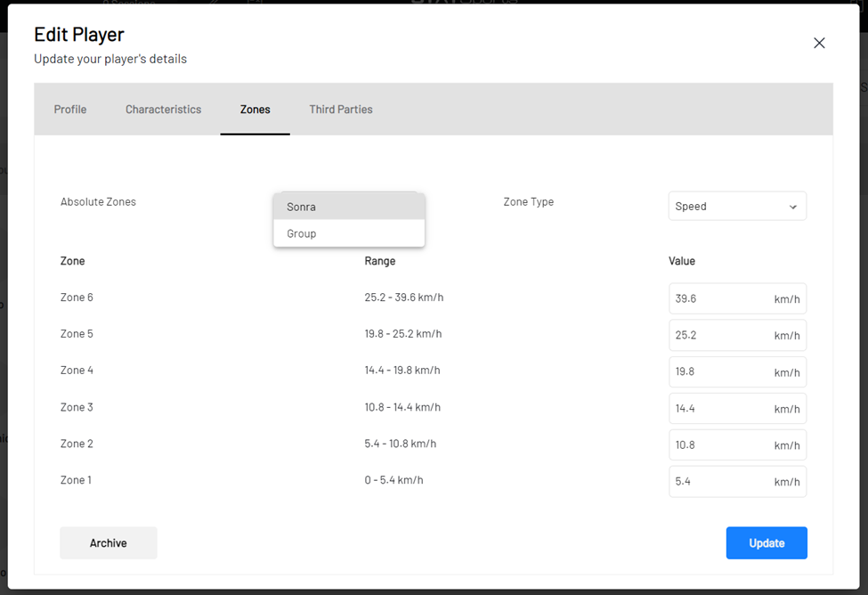The height and width of the screenshot is (595, 868).
Task: Select the Zones tab
Action: 255,110
